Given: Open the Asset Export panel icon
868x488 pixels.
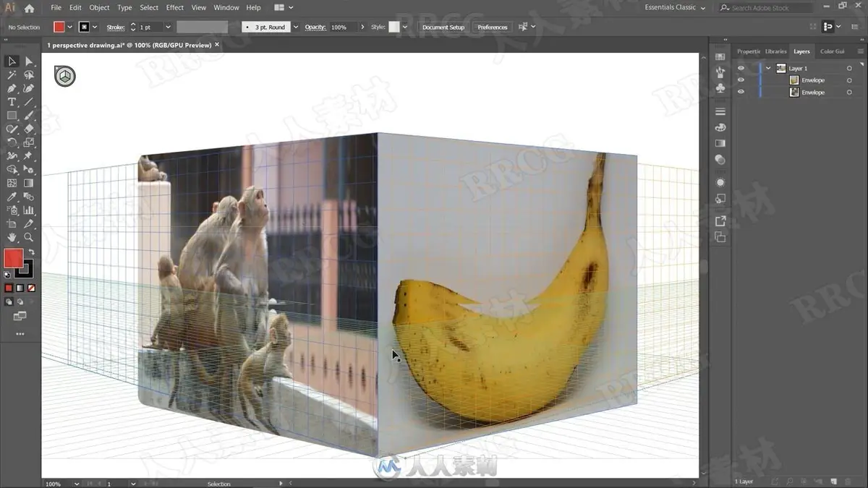Looking at the screenshot, I should point(720,221).
